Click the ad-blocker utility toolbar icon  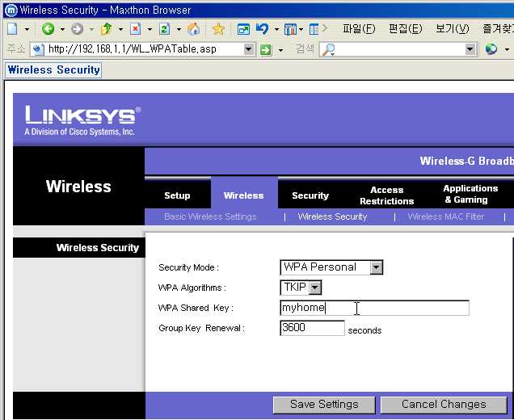(290, 30)
